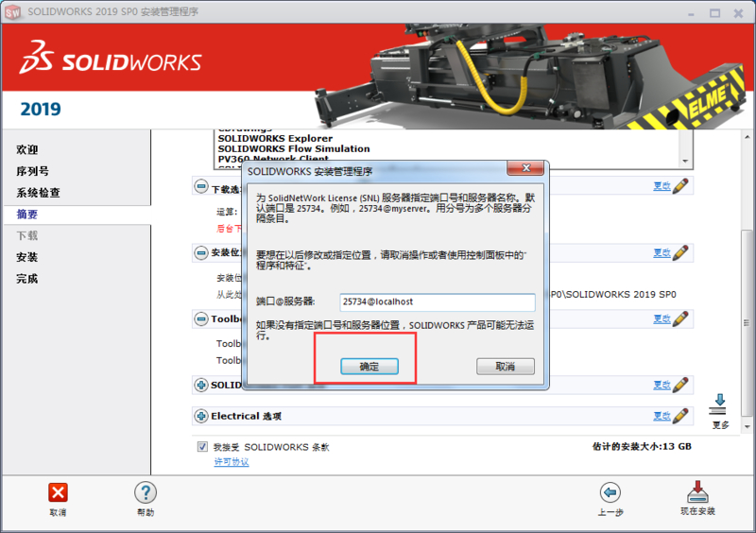The width and height of the screenshot is (756, 533).
Task: Click pencil icon in the Electrical 选项 row
Action: [x=680, y=415]
